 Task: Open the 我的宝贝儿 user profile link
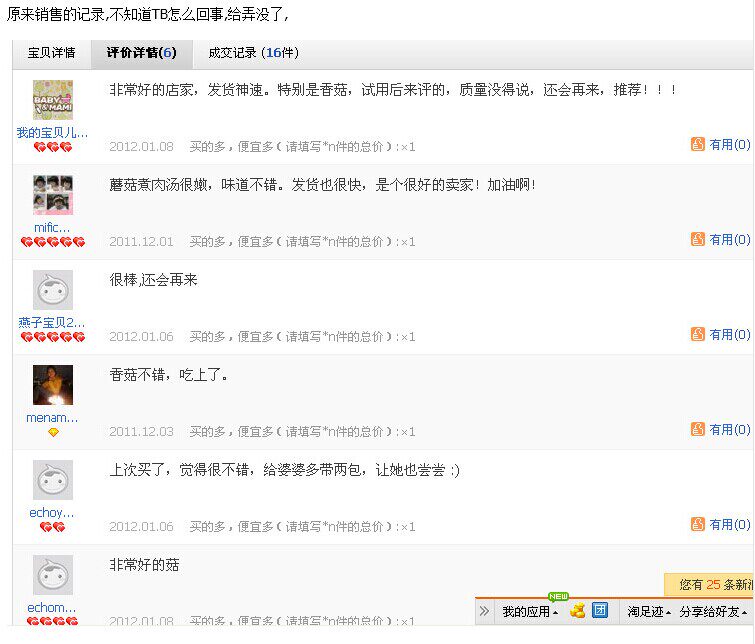52,132
